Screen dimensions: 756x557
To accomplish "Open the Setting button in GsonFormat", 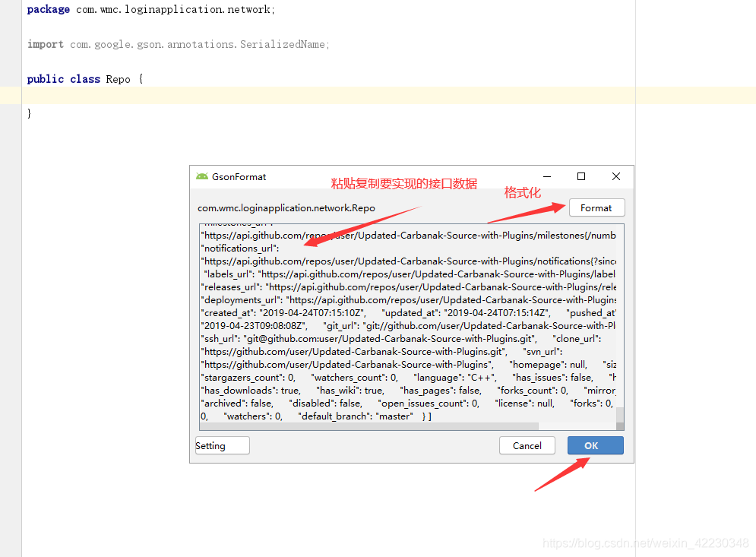I will 223,445.
